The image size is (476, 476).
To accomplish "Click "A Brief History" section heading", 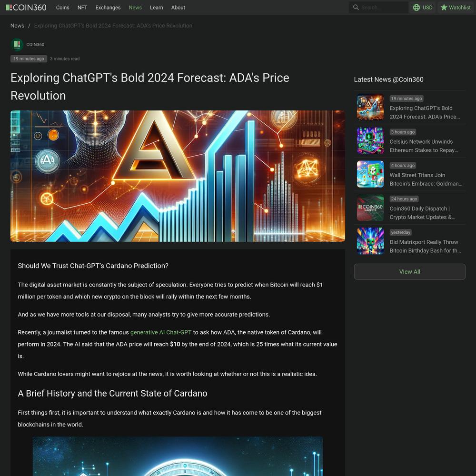I will click(x=113, y=394).
